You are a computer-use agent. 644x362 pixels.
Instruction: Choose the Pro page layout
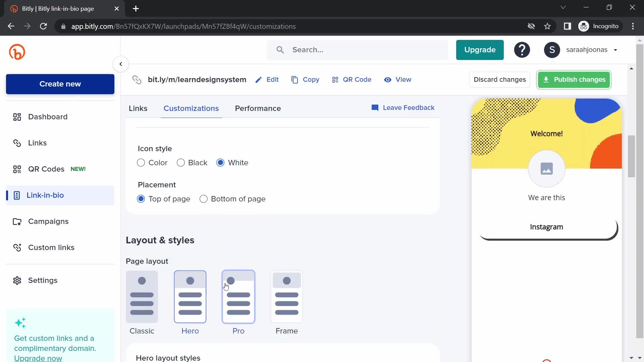click(x=238, y=297)
